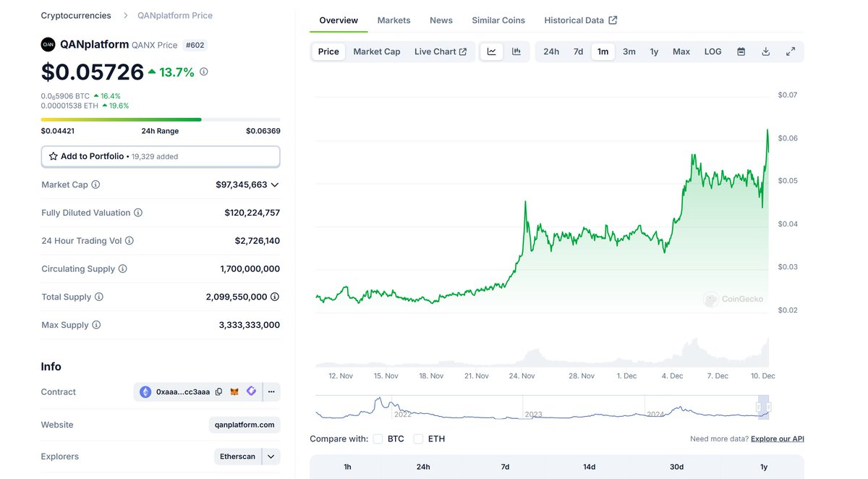The height and width of the screenshot is (479, 868).
Task: Click the star icon on Add to Portfolio
Action: (54, 156)
